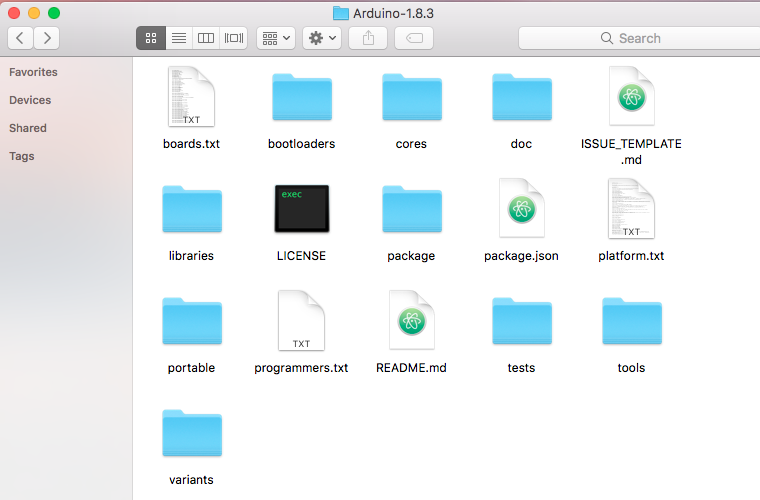Click the "package.json" file name label
This screenshot has width=760, height=500.
coord(522,256)
